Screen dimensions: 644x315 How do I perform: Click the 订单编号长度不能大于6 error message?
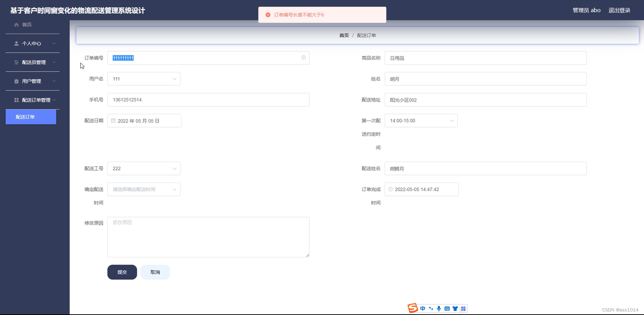coord(299,15)
